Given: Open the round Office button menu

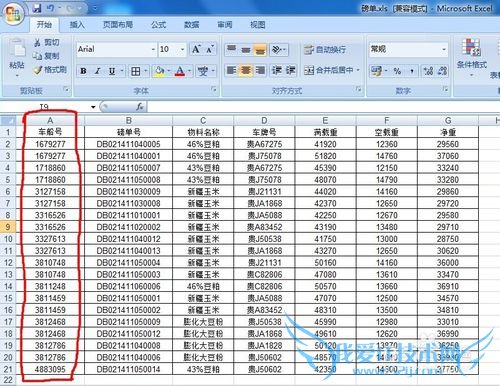Looking at the screenshot, I should [x=13, y=13].
